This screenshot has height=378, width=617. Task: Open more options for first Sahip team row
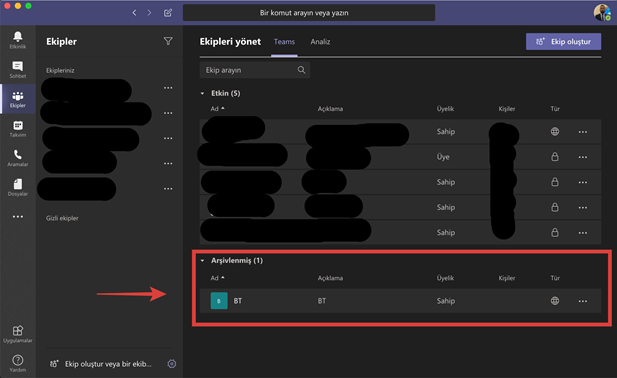583,132
